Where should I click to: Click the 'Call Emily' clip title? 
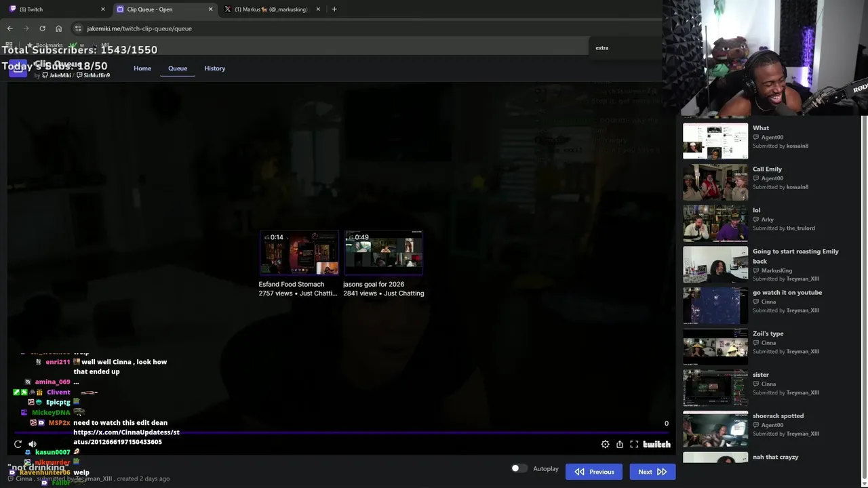click(x=767, y=169)
